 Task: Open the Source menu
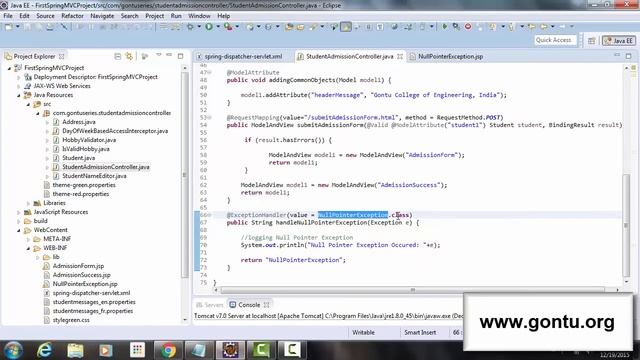pos(45,16)
